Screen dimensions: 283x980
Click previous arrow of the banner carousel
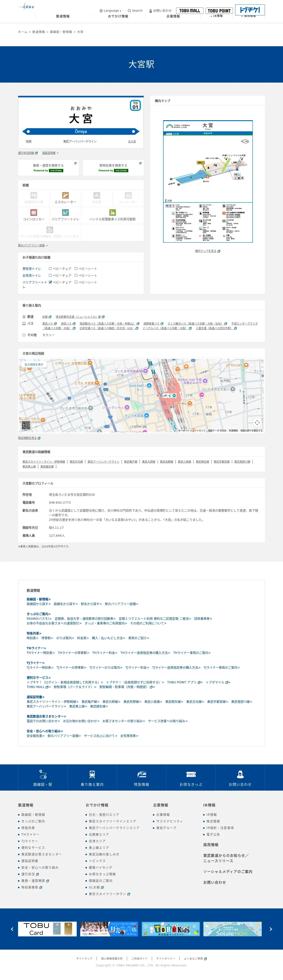coord(12,929)
